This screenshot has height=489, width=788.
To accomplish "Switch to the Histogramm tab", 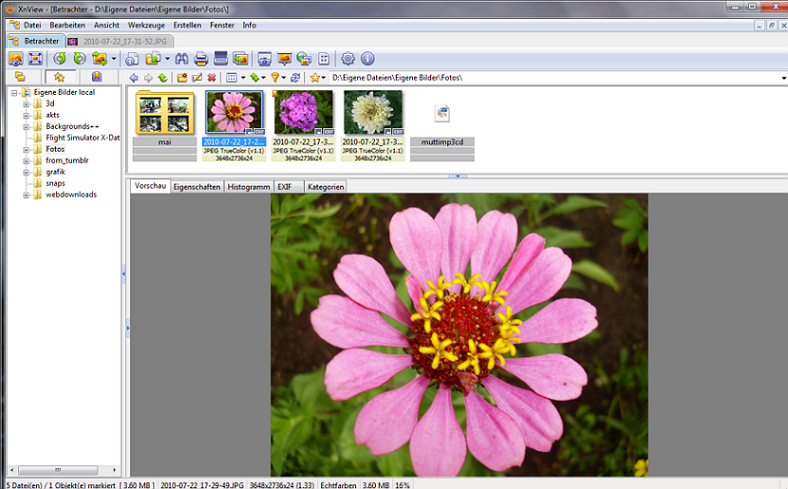I will pos(248,187).
